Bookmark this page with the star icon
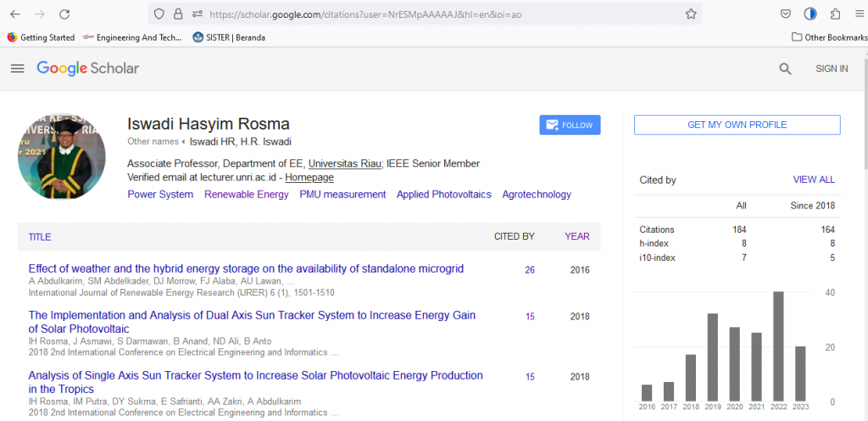This screenshot has height=421, width=868. click(x=691, y=14)
